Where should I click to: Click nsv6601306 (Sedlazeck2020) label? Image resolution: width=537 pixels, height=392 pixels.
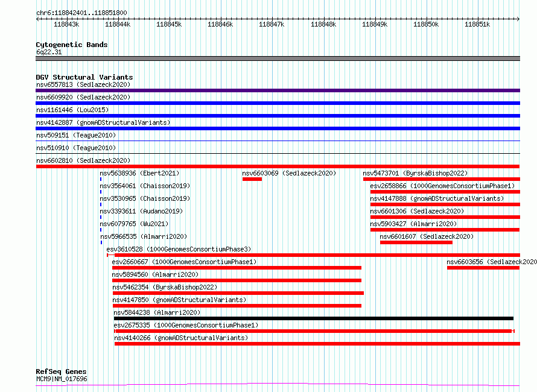417,211
